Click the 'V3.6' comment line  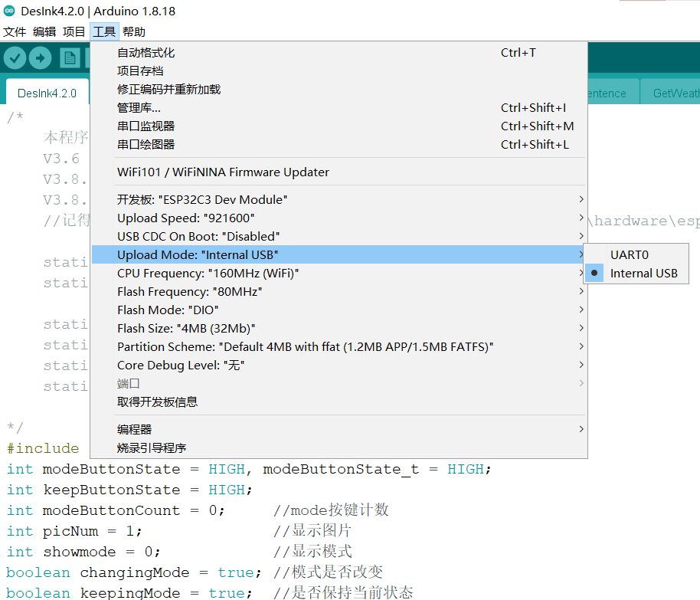click(61, 159)
